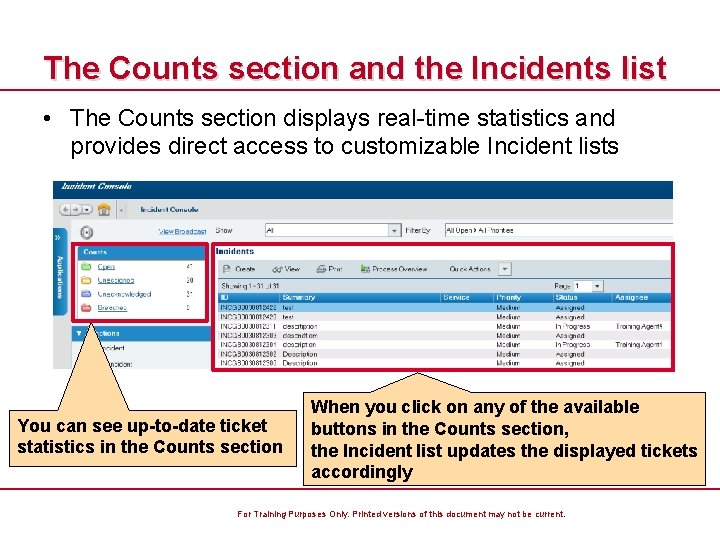
Task: Expand the Applications sidebar chevron
Action: click(58, 238)
